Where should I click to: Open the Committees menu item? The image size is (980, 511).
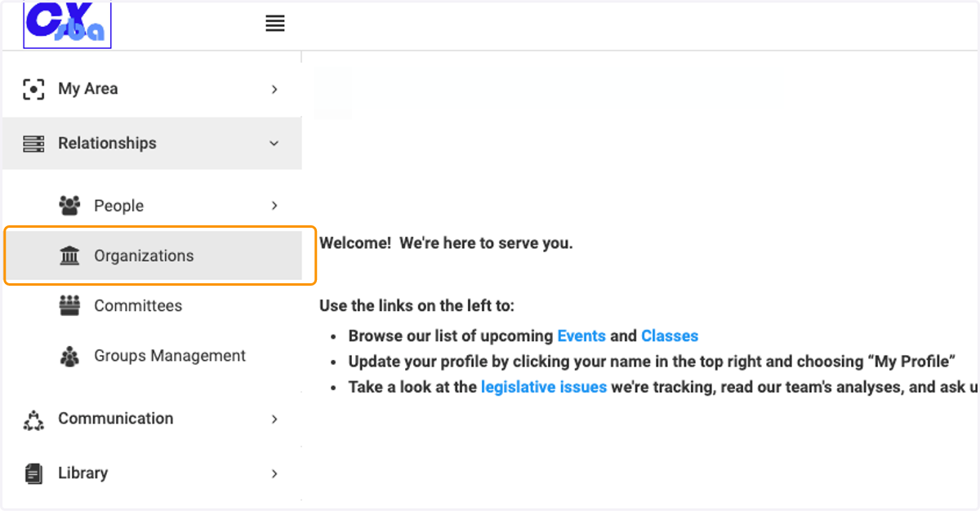tap(152, 305)
